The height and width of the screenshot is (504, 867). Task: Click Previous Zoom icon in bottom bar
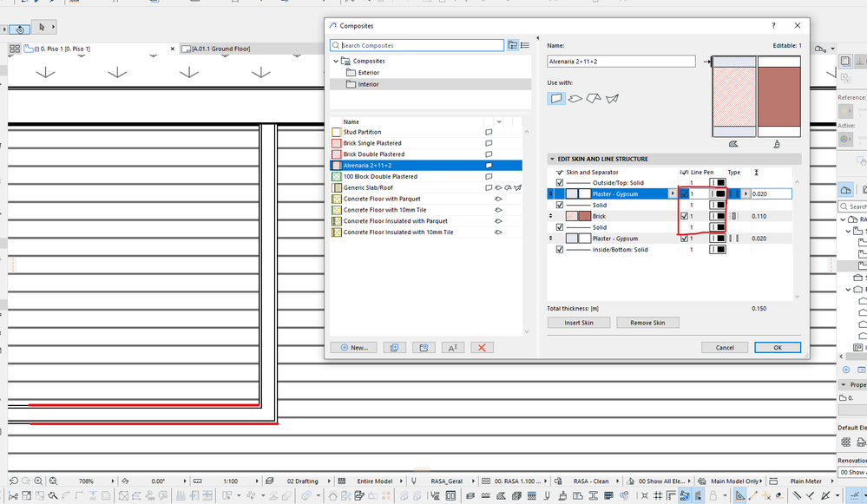pyautogui.click(x=15, y=481)
